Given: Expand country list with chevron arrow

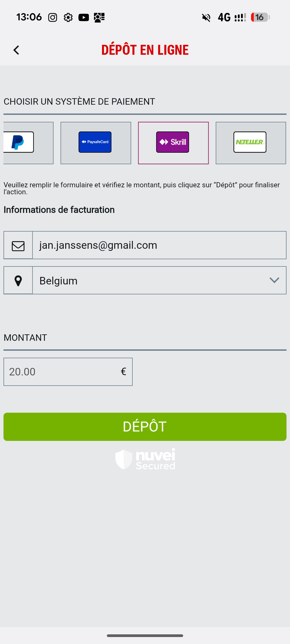Looking at the screenshot, I should [x=274, y=280].
